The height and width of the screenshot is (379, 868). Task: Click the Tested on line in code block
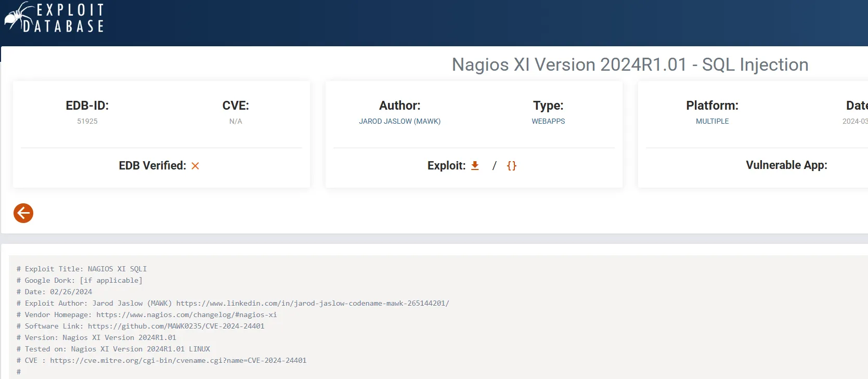(113, 349)
